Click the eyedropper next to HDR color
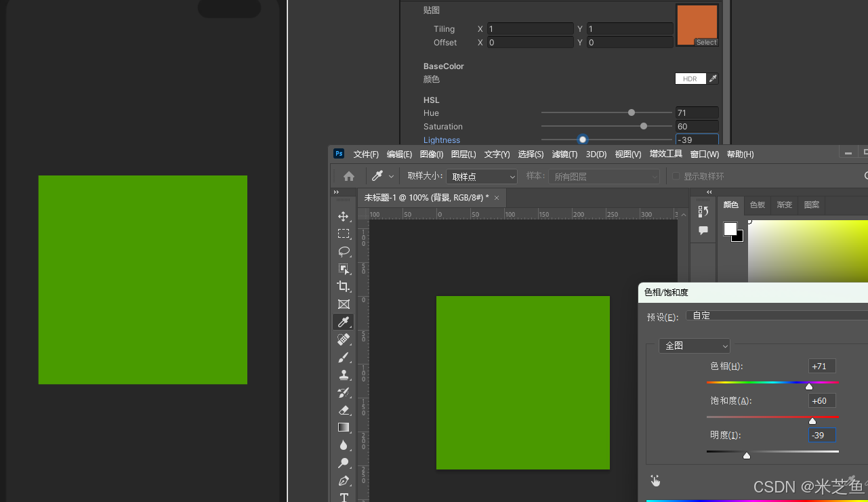Screen dimensions: 868x502 pos(713,79)
